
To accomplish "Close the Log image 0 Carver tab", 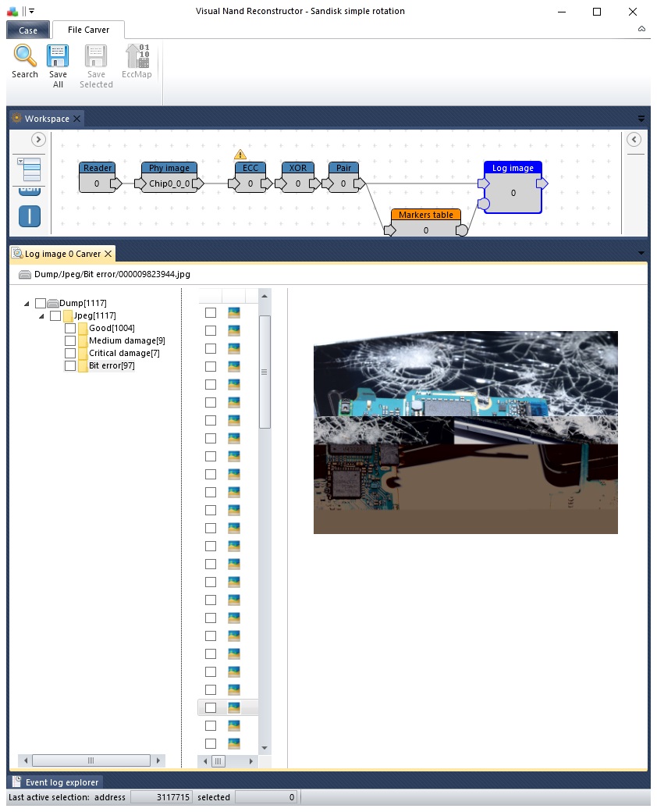I will click(108, 254).
